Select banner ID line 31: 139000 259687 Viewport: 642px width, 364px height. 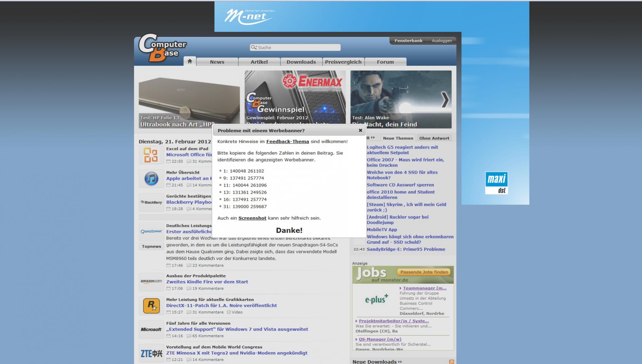click(245, 207)
